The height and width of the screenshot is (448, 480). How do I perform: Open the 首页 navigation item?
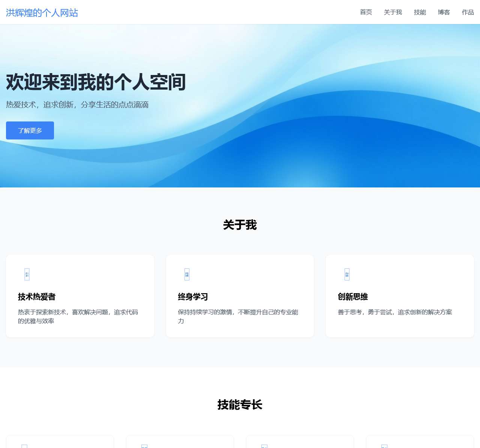pyautogui.click(x=366, y=12)
